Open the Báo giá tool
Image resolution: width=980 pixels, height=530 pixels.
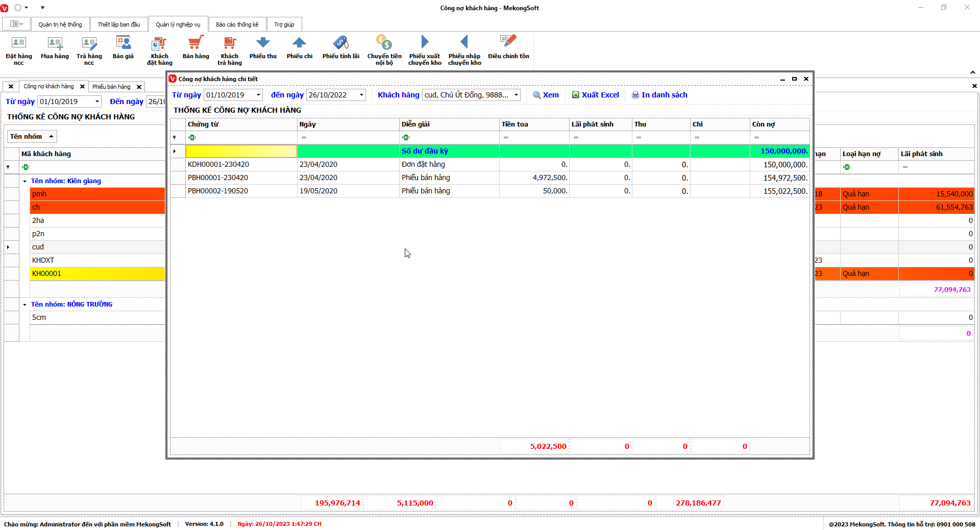tap(123, 48)
